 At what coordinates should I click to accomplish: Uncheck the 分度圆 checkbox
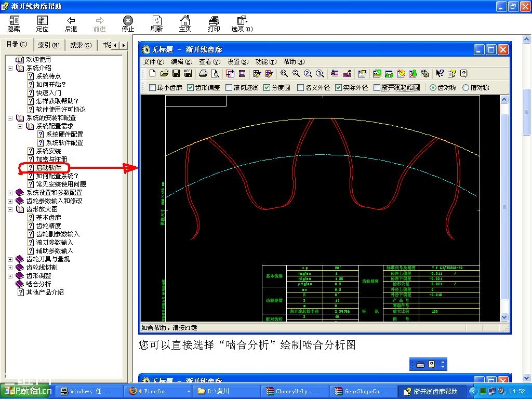(x=267, y=87)
